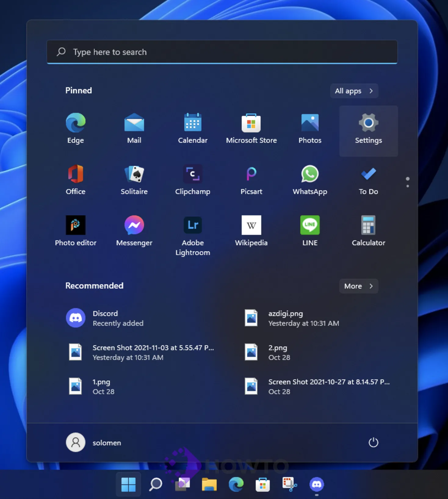Screen dimensions: 448x499
Task: Open Task View on the taskbar
Action: coord(182,484)
